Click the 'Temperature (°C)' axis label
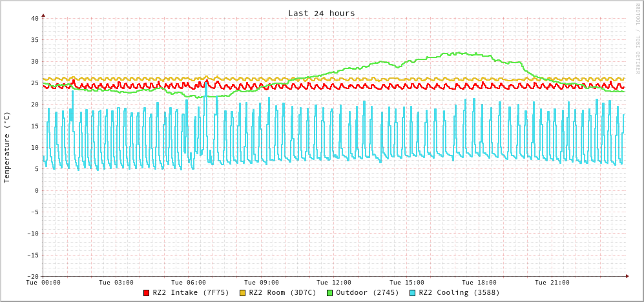Viewport: 644px width, 302px height. click(7, 147)
